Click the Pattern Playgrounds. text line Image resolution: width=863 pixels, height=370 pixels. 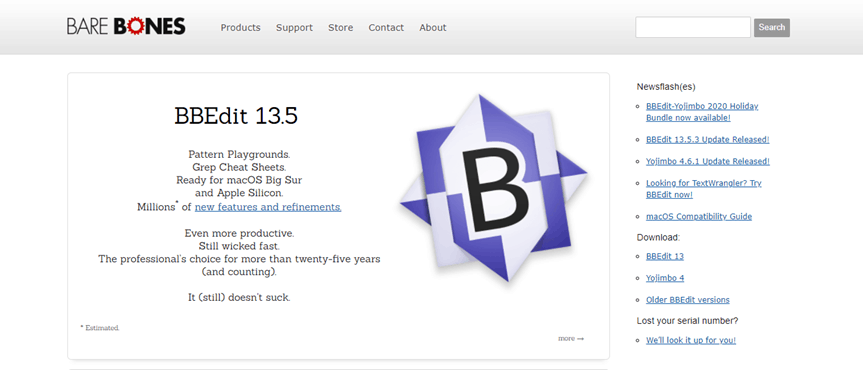pyautogui.click(x=239, y=154)
